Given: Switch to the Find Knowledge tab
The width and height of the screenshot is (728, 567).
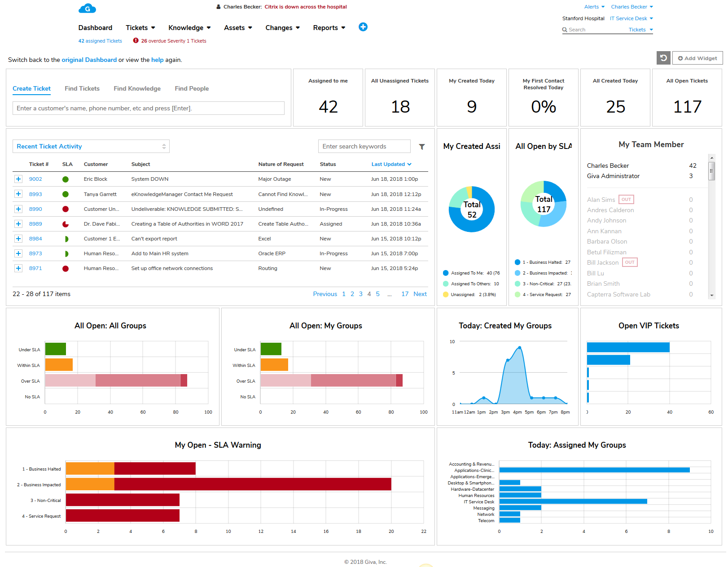Looking at the screenshot, I should pyautogui.click(x=137, y=89).
